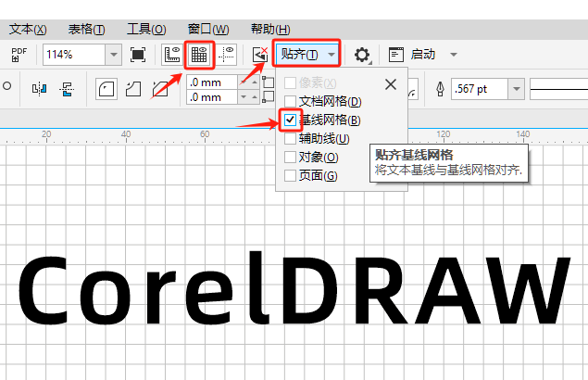Expand the 114% zoom level dropdown

113,55
